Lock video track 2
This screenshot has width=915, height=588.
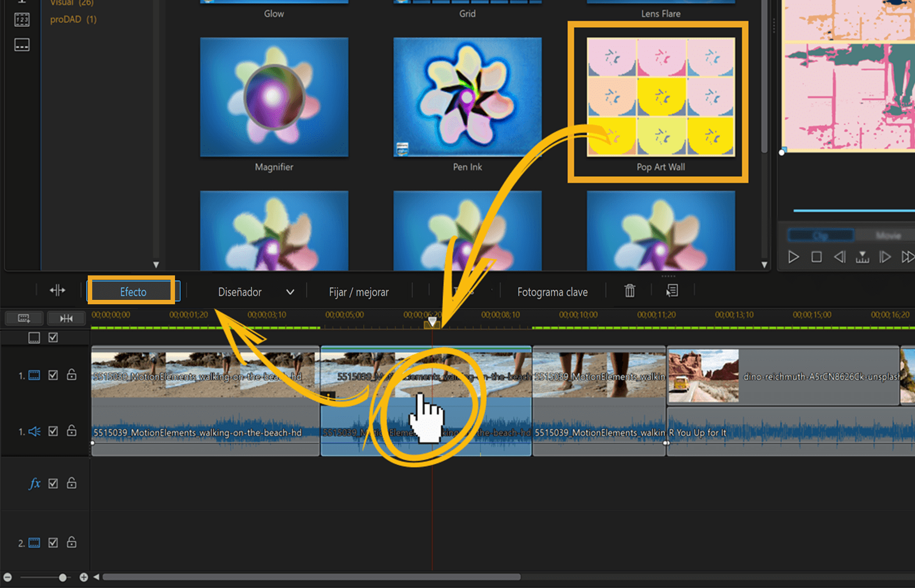point(72,542)
